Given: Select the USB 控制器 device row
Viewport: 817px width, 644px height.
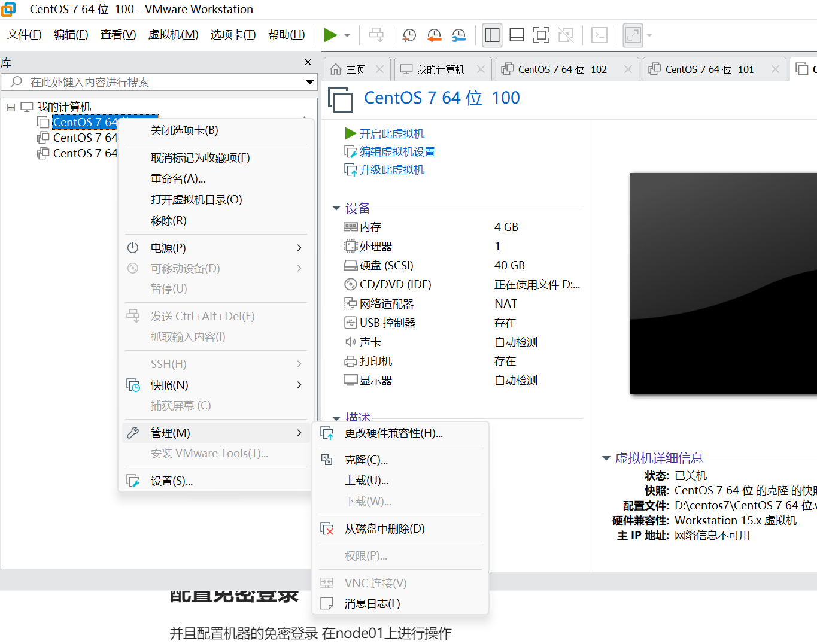Looking at the screenshot, I should click(462, 323).
